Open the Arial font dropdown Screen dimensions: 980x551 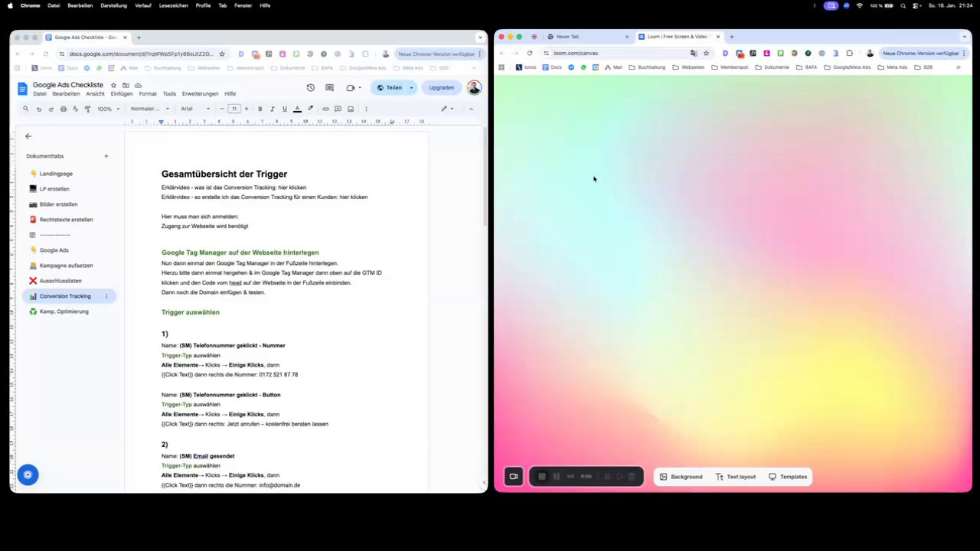[x=194, y=109]
